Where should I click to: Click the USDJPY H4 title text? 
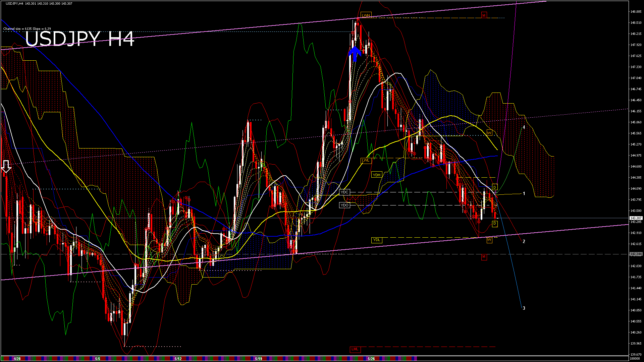(79, 39)
